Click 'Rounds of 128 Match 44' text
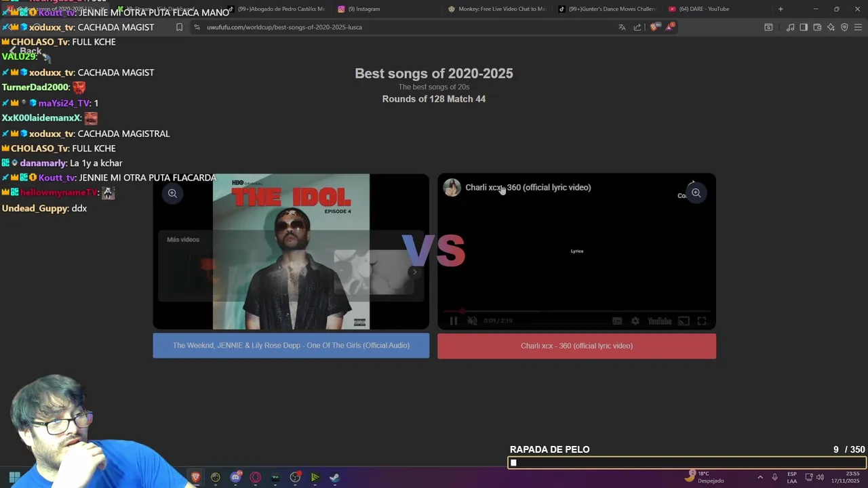Image resolution: width=868 pixels, height=488 pixels. coord(434,99)
